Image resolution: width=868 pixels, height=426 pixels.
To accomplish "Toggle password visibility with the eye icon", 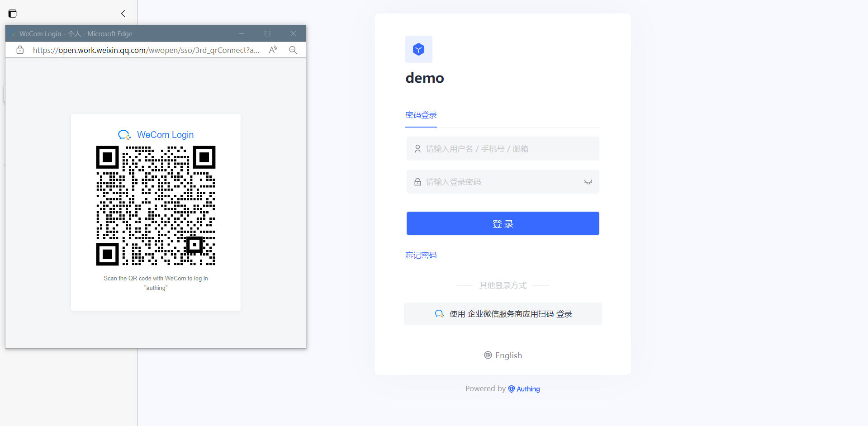I will (x=588, y=182).
